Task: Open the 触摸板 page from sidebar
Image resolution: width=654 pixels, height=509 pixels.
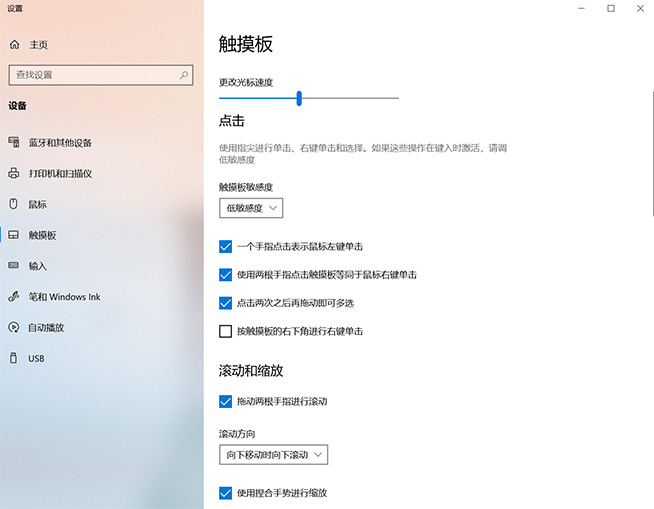Action: click(43, 235)
